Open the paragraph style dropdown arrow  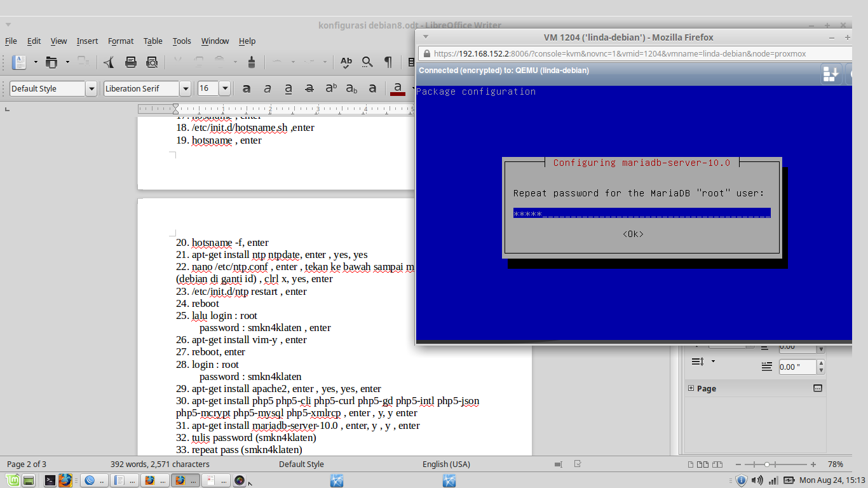click(x=91, y=88)
